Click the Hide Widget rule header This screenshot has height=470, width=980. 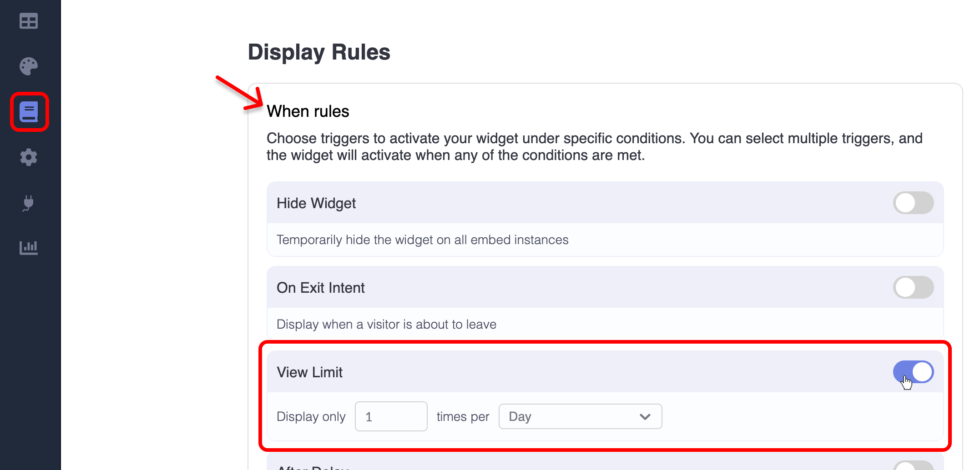[316, 203]
